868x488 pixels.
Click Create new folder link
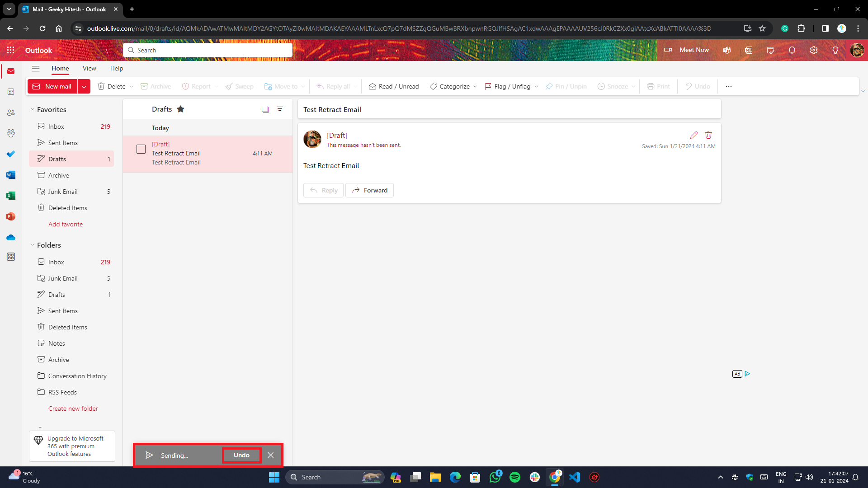[73, 408]
